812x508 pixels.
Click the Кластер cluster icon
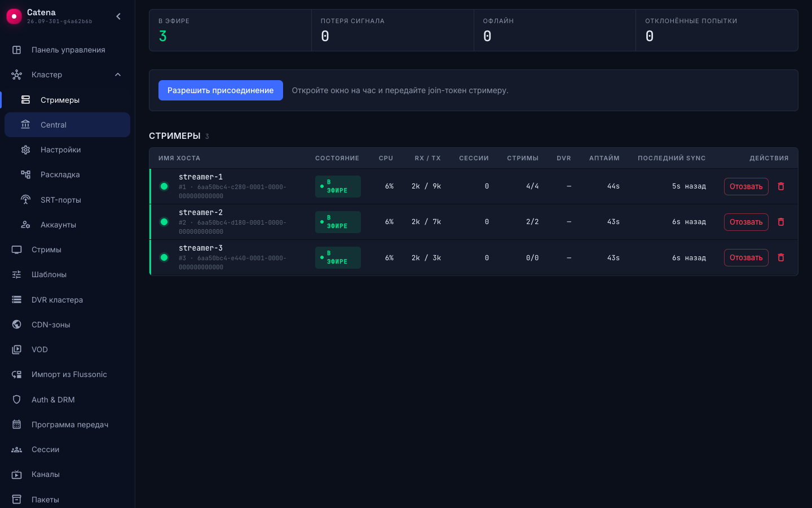(17, 75)
